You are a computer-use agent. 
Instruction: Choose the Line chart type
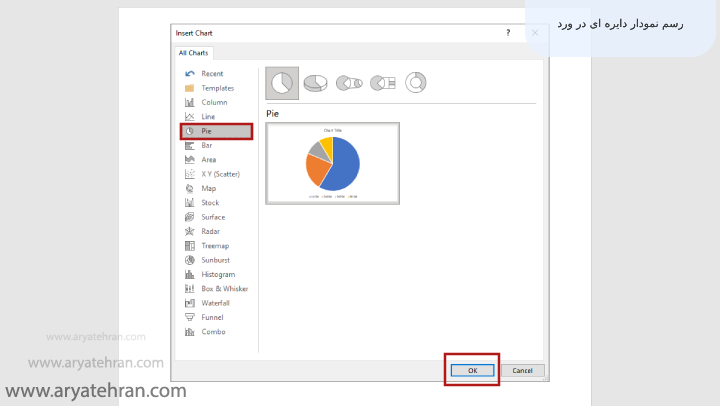208,116
